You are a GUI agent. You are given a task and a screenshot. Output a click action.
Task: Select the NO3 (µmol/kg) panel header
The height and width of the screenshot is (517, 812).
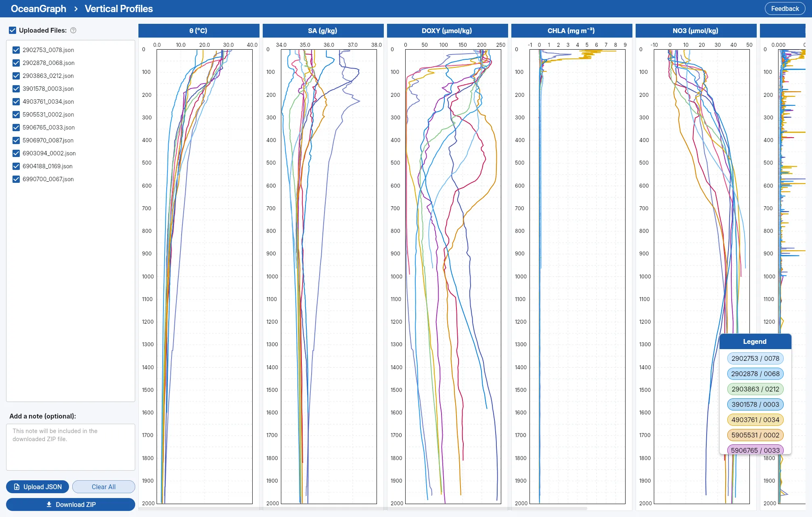696,31
